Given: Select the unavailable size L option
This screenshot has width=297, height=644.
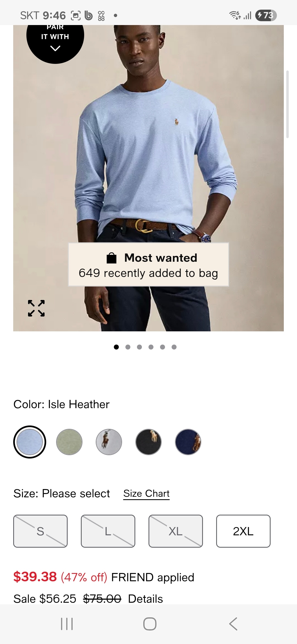Looking at the screenshot, I should click(108, 531).
